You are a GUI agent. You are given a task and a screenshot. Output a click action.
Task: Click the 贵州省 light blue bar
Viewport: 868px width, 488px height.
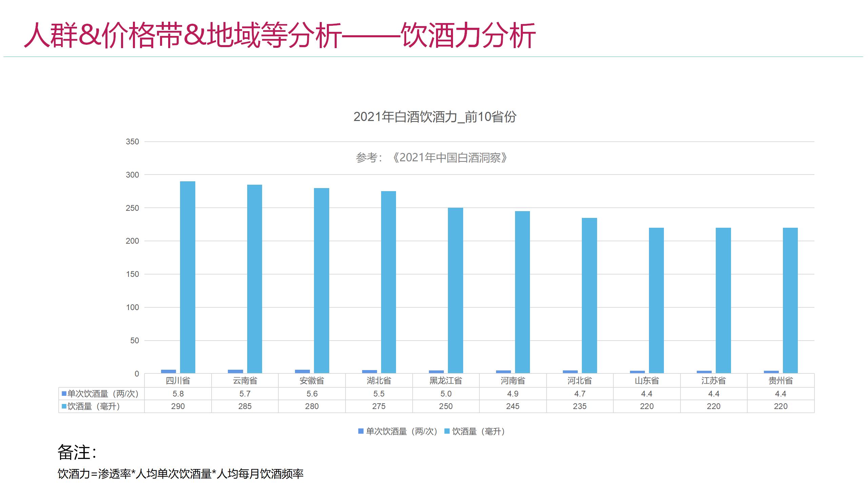click(x=790, y=300)
